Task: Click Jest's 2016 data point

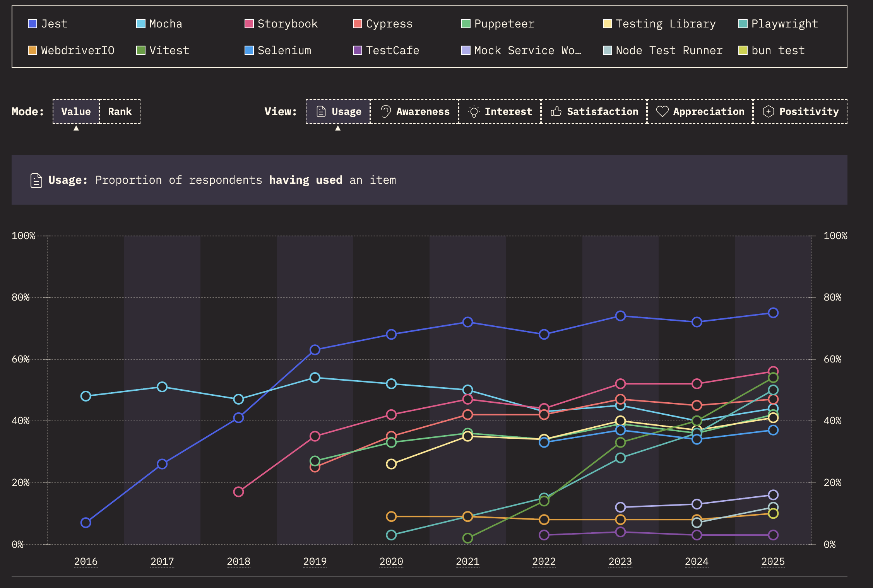Action: [x=86, y=523]
